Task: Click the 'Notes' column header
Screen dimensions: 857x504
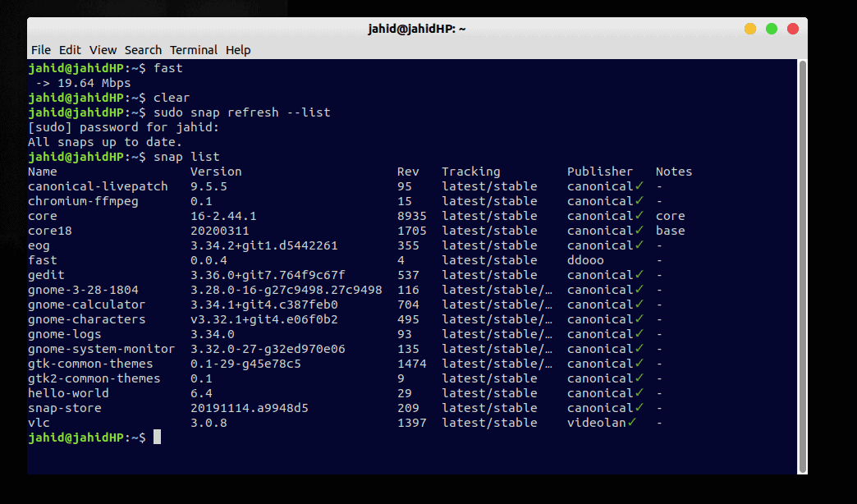Action: point(674,172)
